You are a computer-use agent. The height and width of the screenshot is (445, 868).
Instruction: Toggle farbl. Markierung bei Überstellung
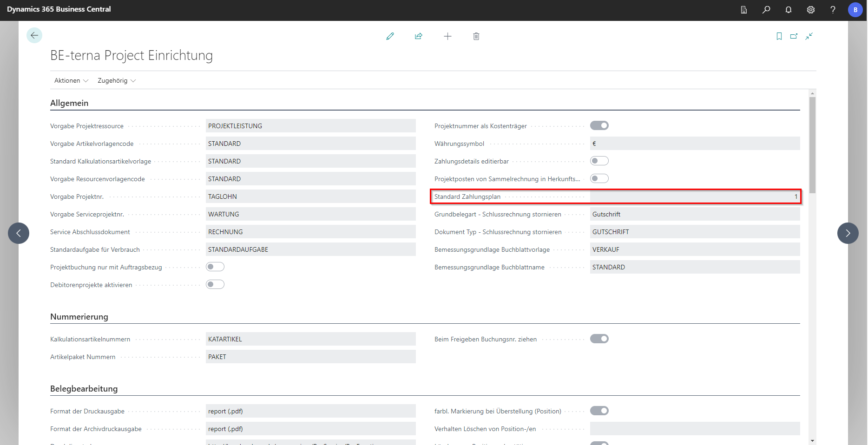click(x=599, y=411)
